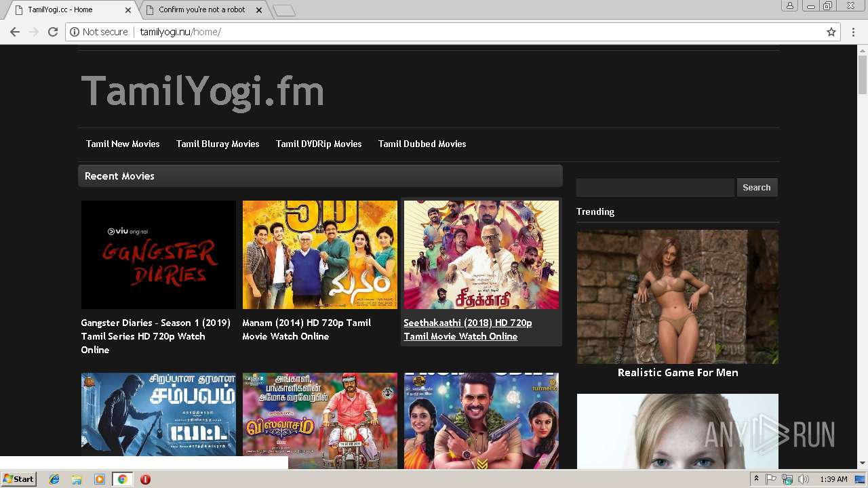Click the TamilYogi.fm site title
Viewport: 868px width, 488px height.
tap(203, 91)
